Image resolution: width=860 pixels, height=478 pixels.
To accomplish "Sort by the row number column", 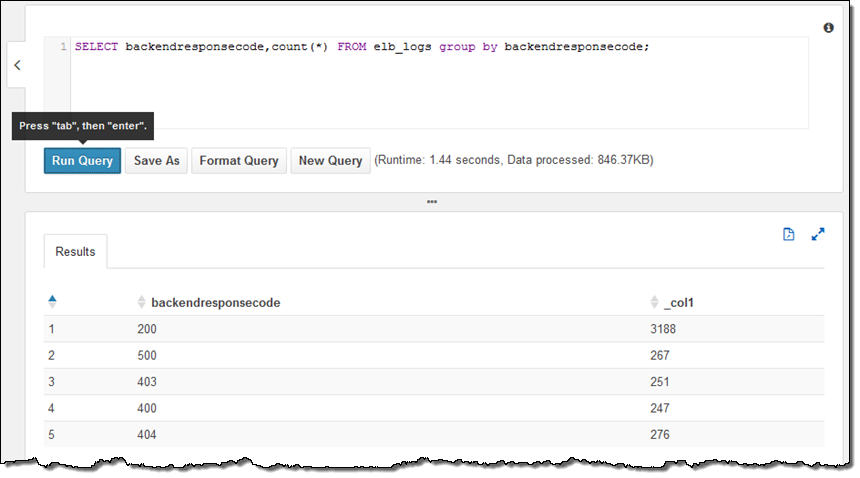I will point(52,301).
